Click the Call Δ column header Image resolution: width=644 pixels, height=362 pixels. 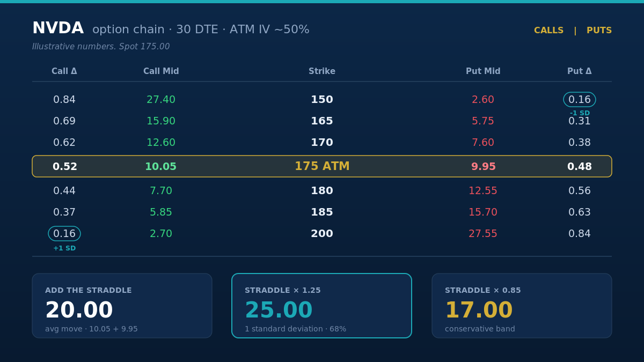pyautogui.click(x=64, y=71)
